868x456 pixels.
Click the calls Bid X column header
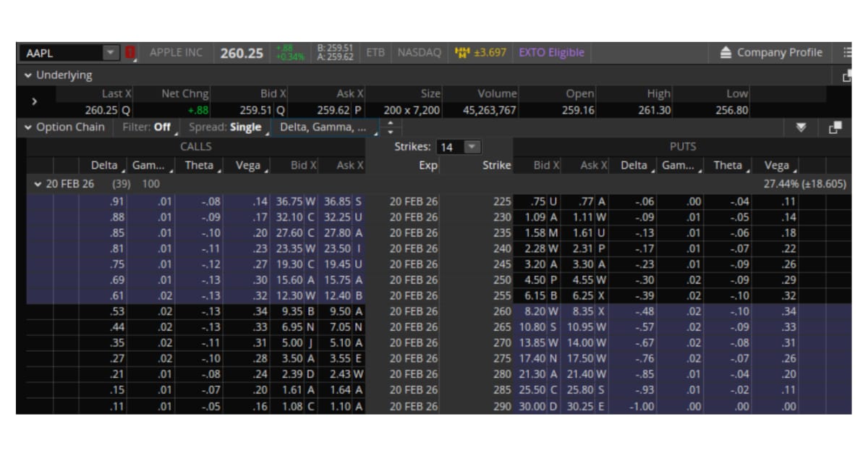(295, 165)
